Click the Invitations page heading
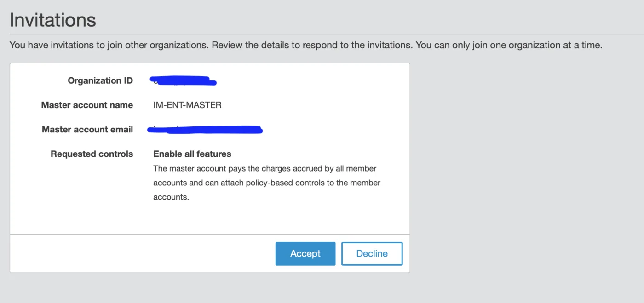 point(53,20)
